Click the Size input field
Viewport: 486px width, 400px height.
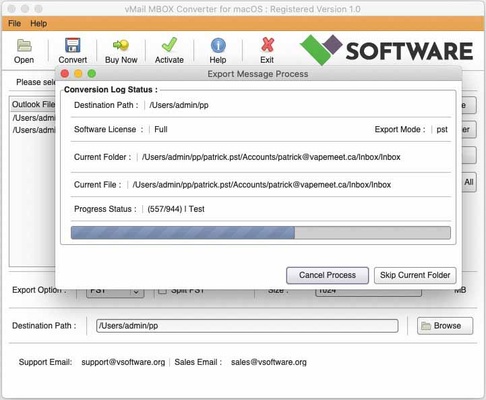pos(368,292)
